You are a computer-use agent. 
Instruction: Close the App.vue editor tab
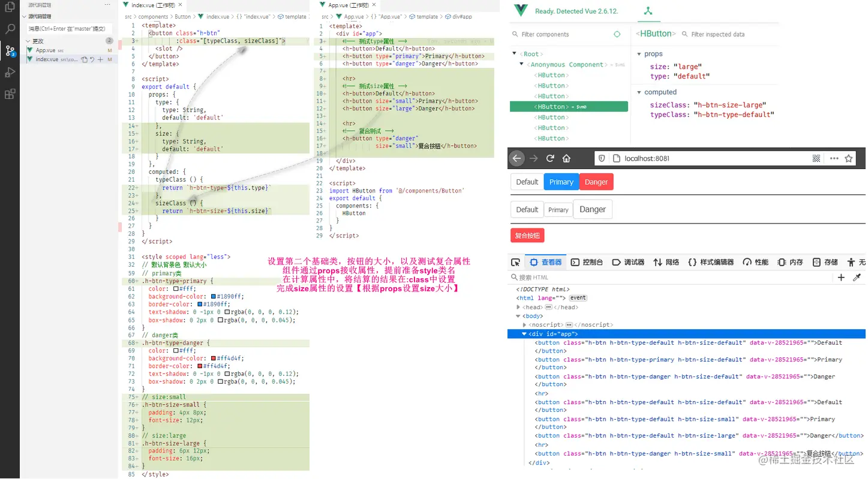tap(374, 5)
